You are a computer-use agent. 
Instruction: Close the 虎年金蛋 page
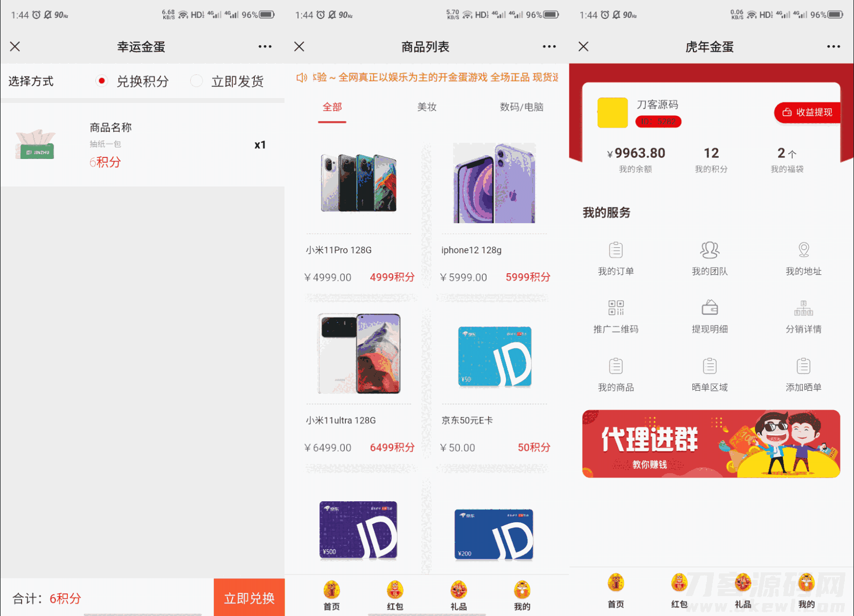584,46
